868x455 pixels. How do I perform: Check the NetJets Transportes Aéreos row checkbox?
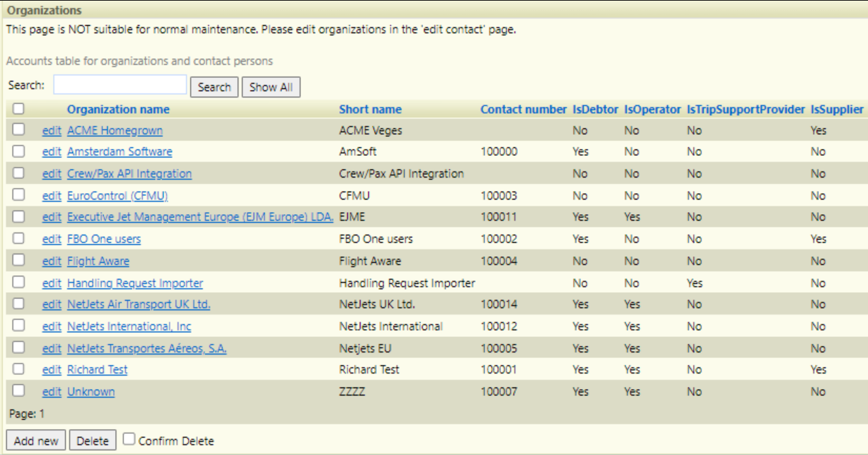tap(18, 347)
